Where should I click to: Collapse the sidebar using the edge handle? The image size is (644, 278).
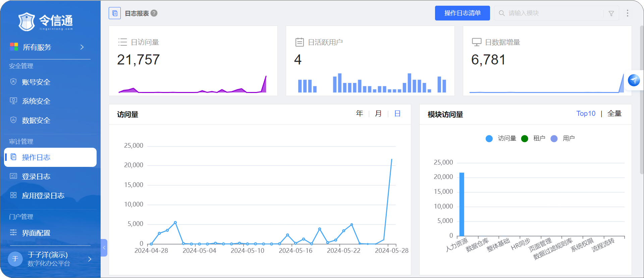(x=104, y=248)
